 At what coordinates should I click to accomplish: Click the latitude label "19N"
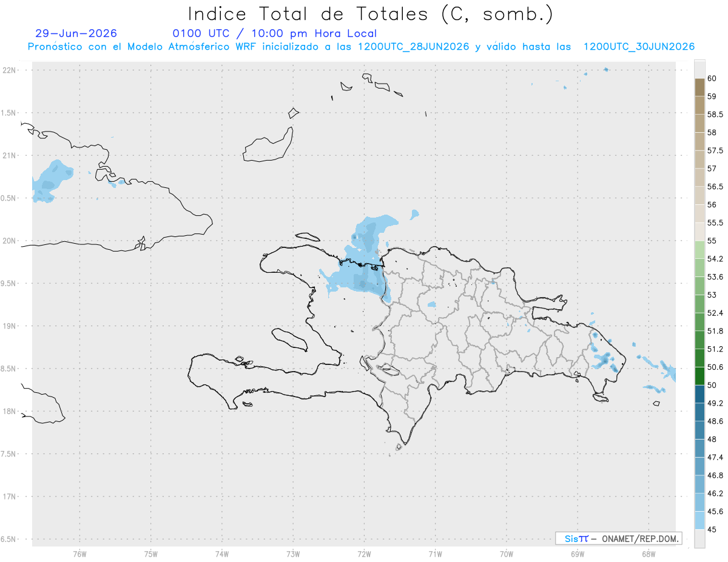tap(9, 326)
